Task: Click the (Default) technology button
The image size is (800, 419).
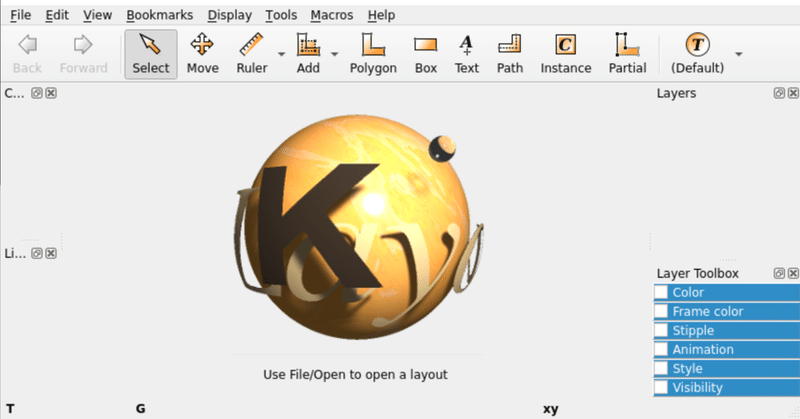Action: coord(697,54)
